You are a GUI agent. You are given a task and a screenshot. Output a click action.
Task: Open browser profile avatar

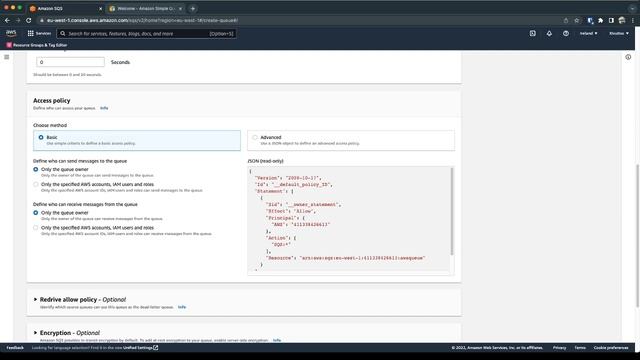pyautogui.click(x=622, y=20)
